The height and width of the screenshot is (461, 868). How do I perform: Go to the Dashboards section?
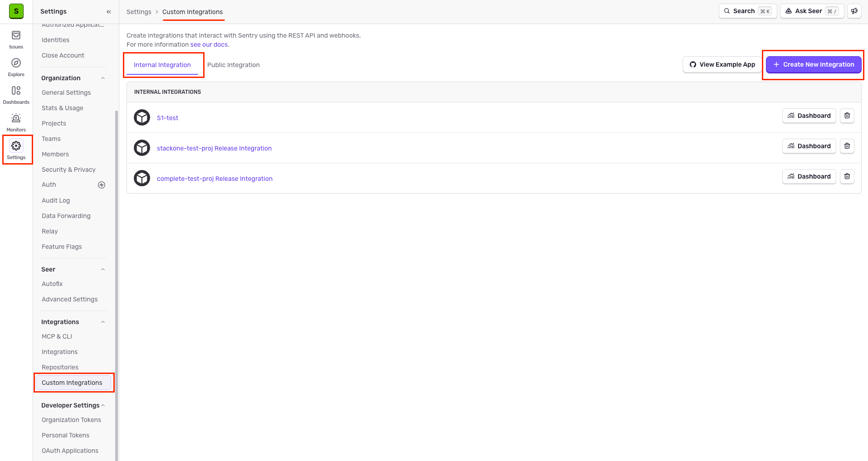16,95
